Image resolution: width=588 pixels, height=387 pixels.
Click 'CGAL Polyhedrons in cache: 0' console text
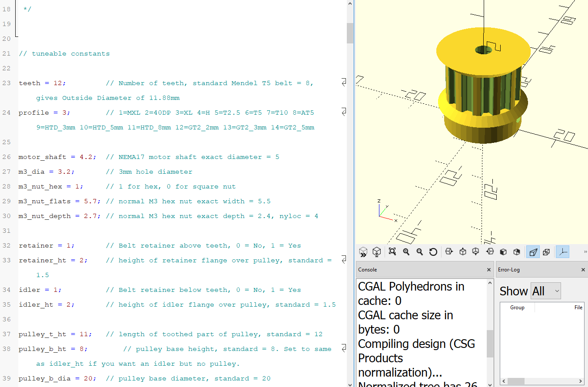pos(411,294)
